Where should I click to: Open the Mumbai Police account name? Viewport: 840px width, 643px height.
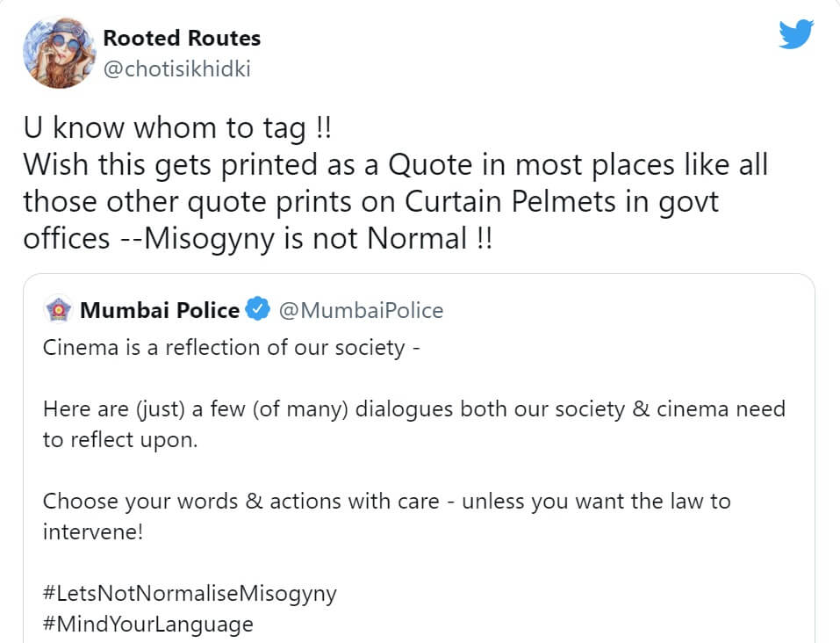(159, 310)
